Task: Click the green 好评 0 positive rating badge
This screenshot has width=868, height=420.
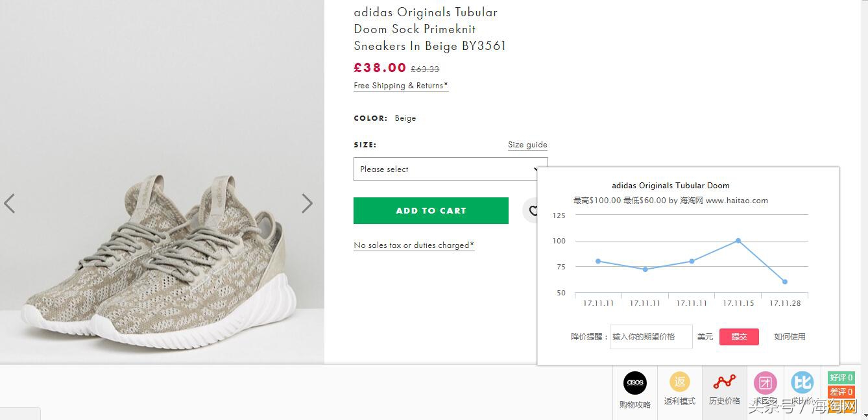Action: (x=841, y=378)
